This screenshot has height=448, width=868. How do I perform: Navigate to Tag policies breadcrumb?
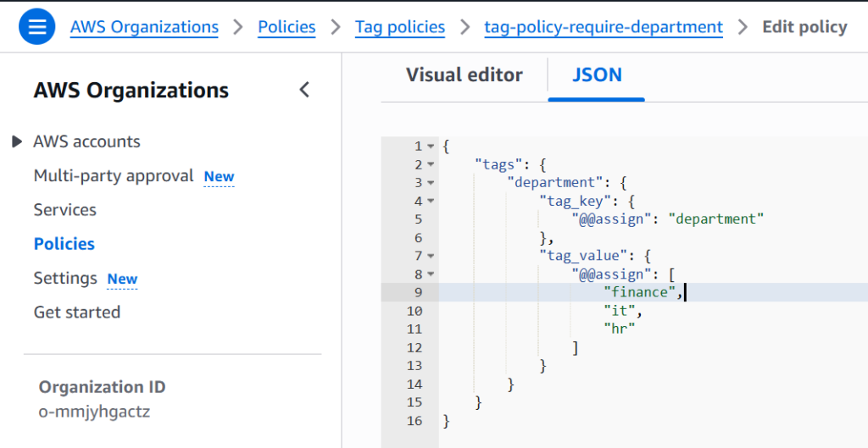click(400, 26)
